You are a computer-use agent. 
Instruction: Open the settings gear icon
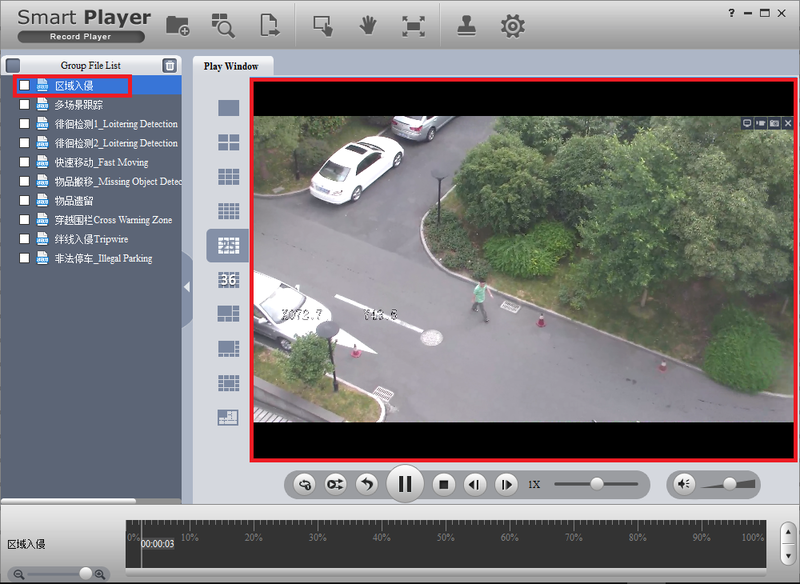point(512,26)
